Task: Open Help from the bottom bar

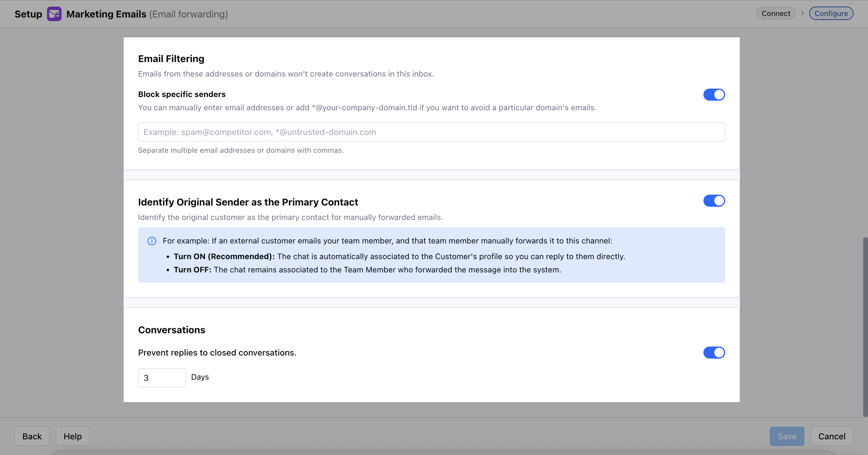Action: click(73, 437)
